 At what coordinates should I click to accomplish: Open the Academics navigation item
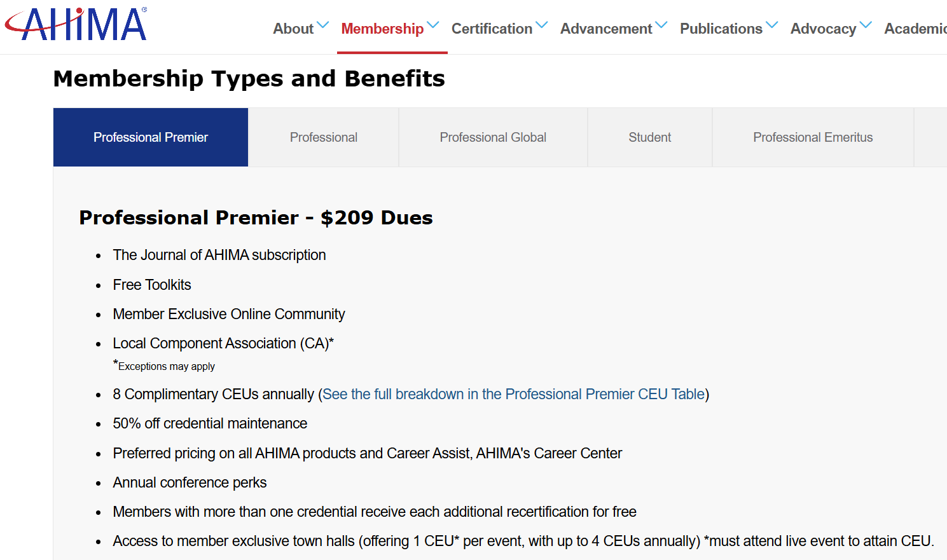pyautogui.click(x=915, y=29)
